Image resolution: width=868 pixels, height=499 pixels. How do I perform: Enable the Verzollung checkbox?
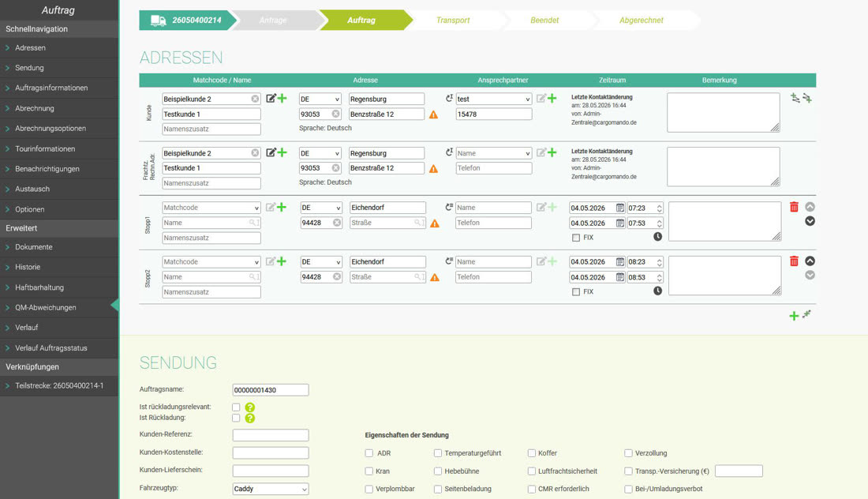pos(628,453)
